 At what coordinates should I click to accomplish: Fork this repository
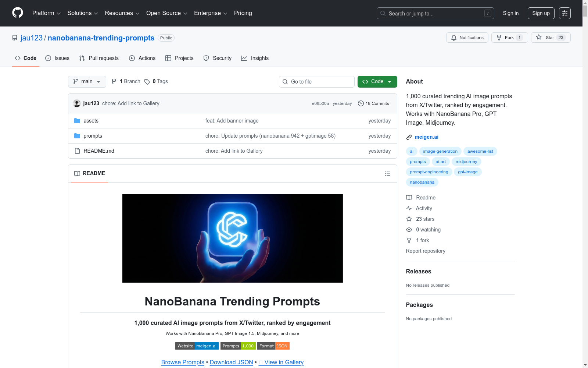pyautogui.click(x=509, y=38)
